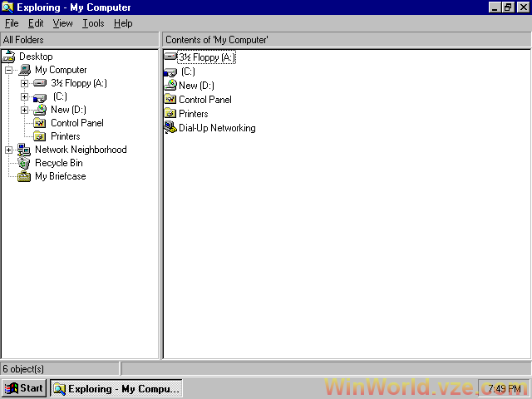Open the File menu
This screenshot has height=399, width=532.
(x=12, y=23)
